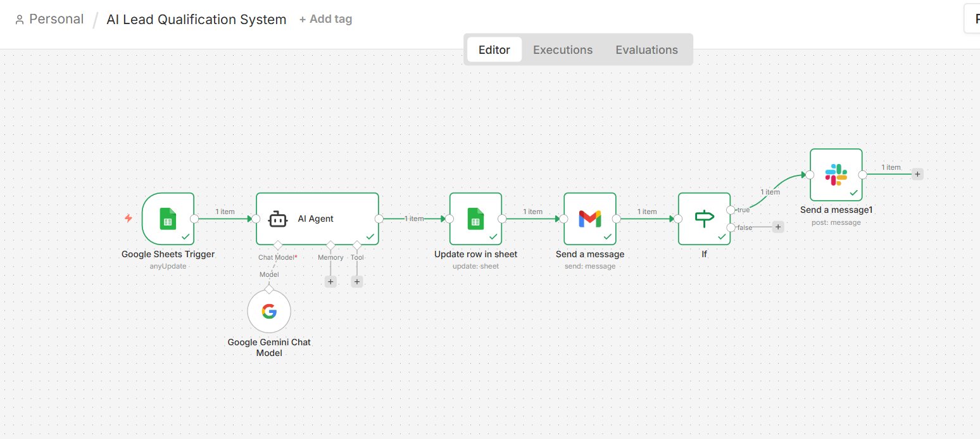Open the Google Gemini Chat Model node
Image resolution: width=980 pixels, height=439 pixels.
coord(269,312)
